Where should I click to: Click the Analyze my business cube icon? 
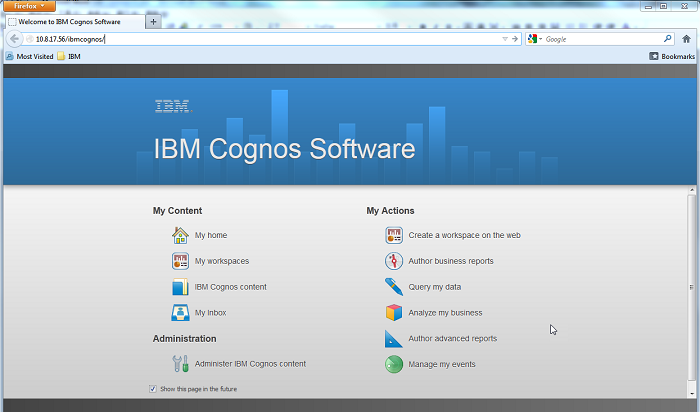(394, 313)
